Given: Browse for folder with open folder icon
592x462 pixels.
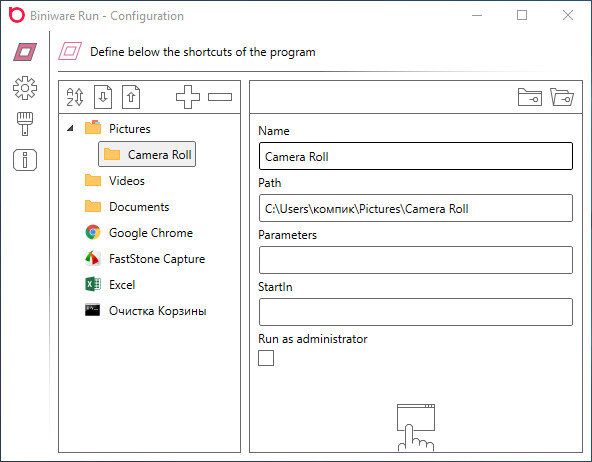Looking at the screenshot, I should [x=562, y=97].
